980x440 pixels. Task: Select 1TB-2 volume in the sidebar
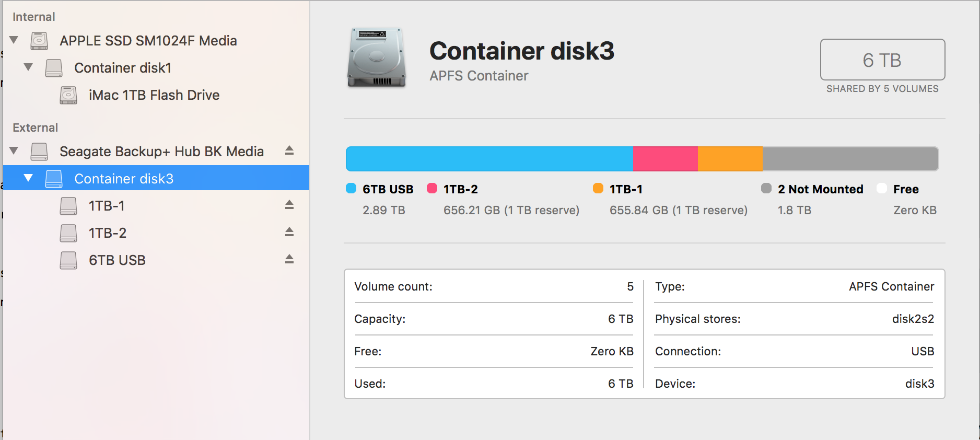[x=108, y=233]
